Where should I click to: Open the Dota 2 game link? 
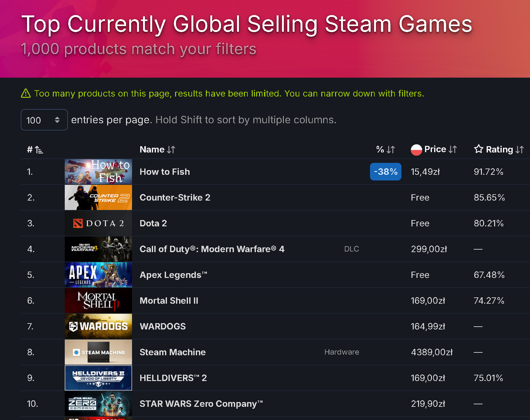(x=153, y=223)
